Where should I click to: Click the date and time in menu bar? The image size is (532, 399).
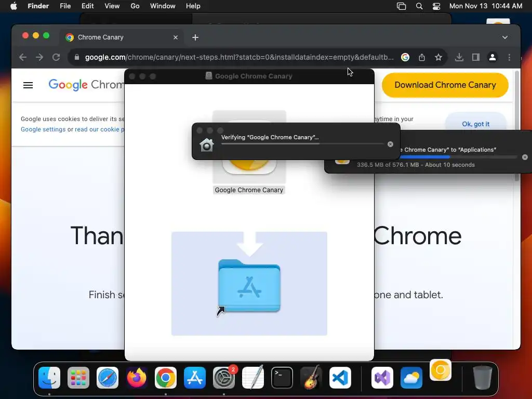click(486, 6)
